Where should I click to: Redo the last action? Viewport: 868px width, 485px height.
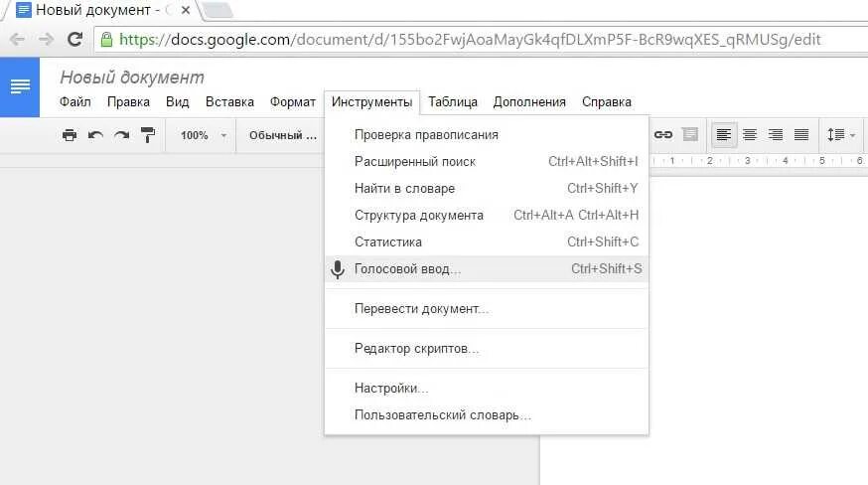click(x=122, y=135)
